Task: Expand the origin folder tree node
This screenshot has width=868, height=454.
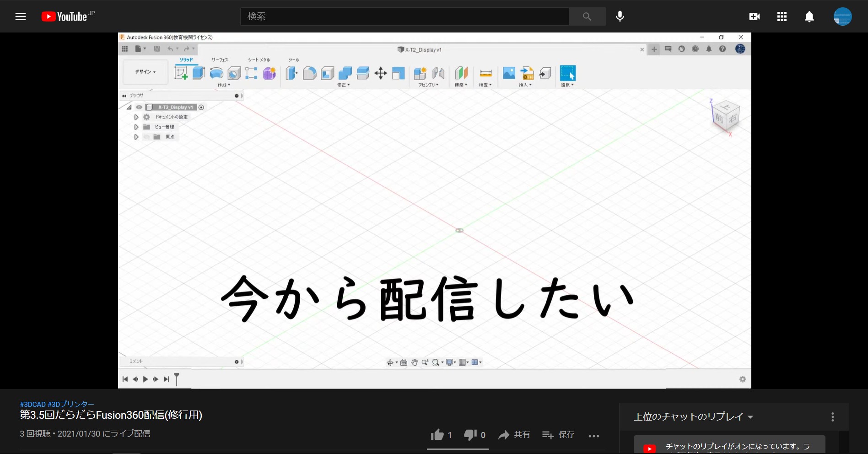Action: point(136,137)
